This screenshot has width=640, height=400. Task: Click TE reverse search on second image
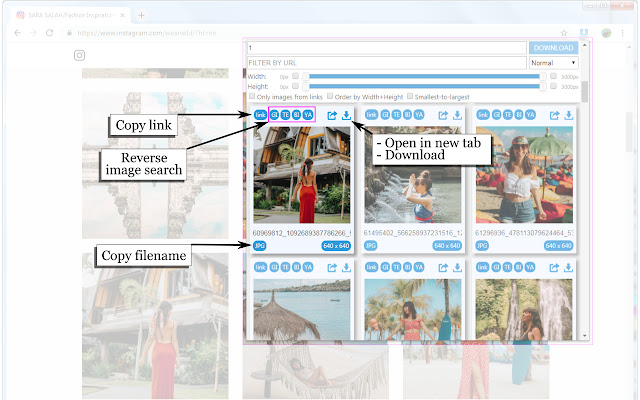point(397,115)
